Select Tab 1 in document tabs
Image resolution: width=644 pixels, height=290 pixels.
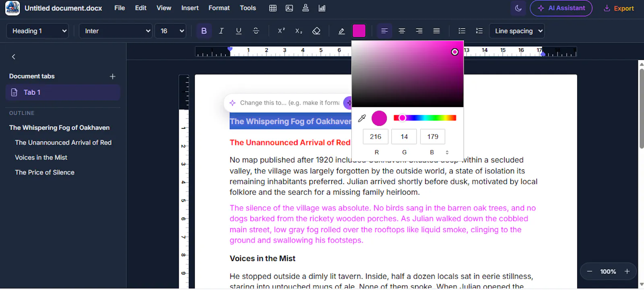63,93
